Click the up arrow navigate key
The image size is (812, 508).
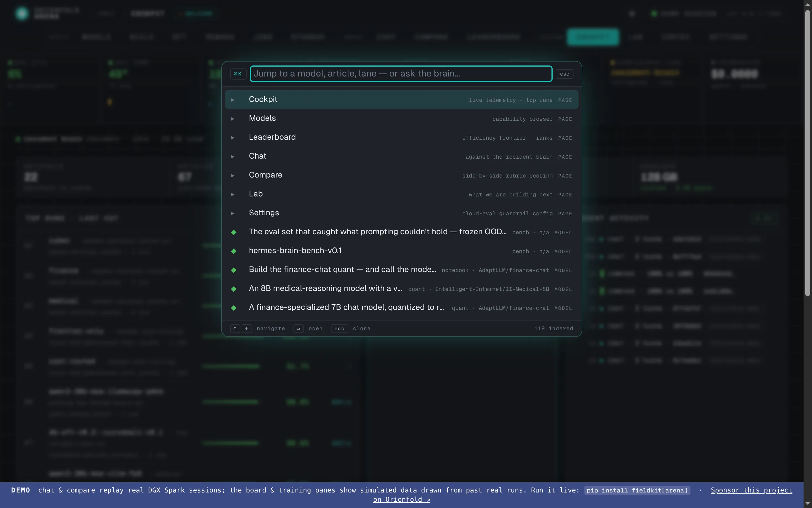tap(235, 329)
